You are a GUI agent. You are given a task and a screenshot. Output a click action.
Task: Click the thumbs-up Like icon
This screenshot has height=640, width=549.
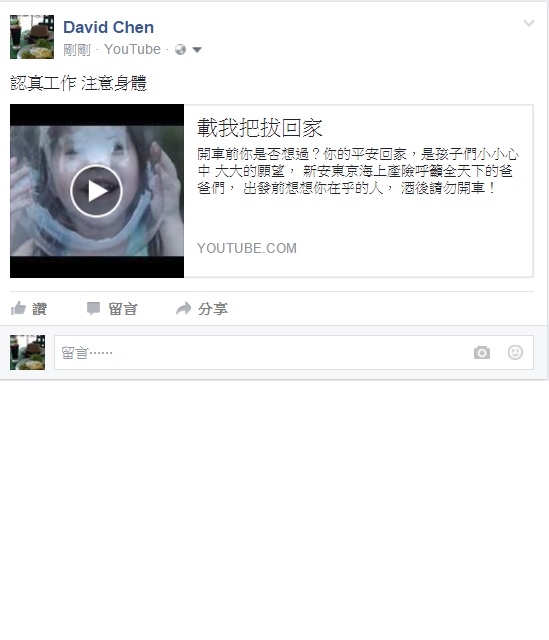[18, 309]
